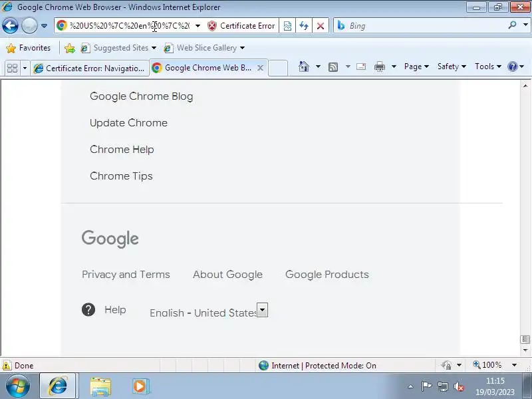Screen dimensions: 532x399
Task: Open the Favorites center
Action: 29,48
